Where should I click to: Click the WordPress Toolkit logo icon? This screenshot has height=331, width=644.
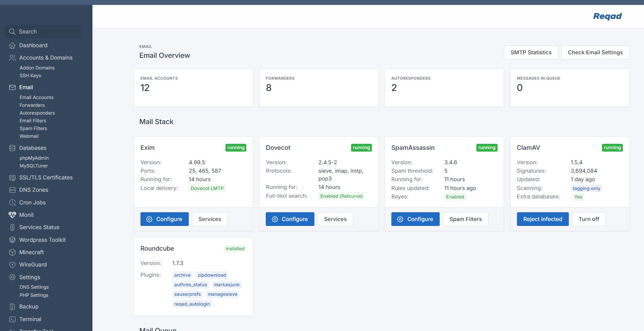12,240
